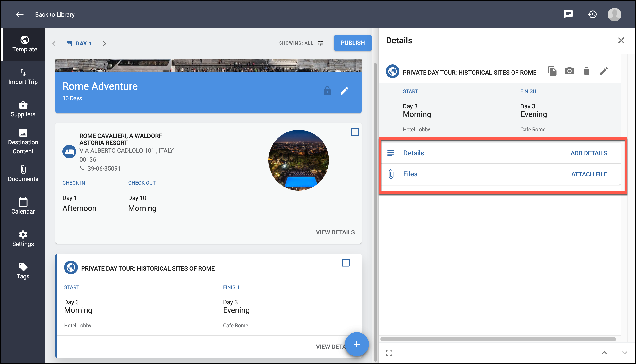Image resolution: width=636 pixels, height=364 pixels.
Task: Open Calendar in the sidebar
Action: point(23,206)
